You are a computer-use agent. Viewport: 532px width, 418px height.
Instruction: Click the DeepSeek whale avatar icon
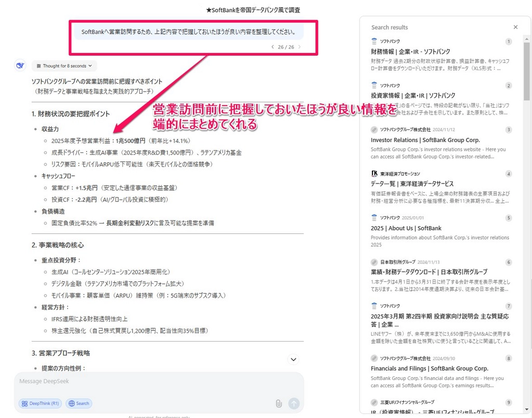pyautogui.click(x=20, y=65)
